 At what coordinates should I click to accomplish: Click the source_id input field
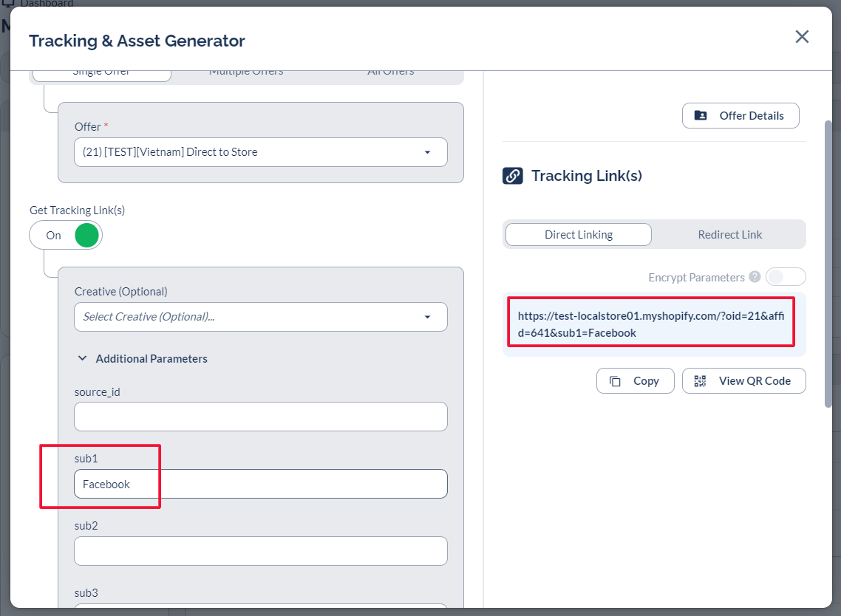[260, 417]
